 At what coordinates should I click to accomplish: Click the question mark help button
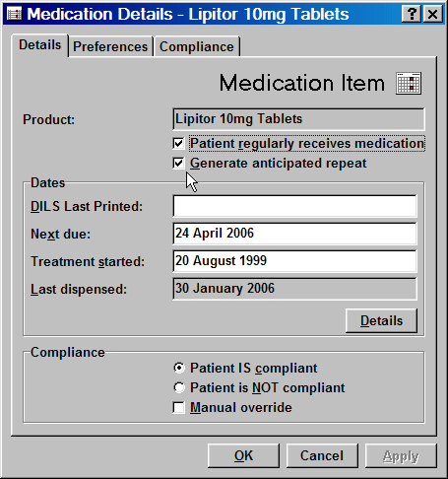[x=412, y=14]
